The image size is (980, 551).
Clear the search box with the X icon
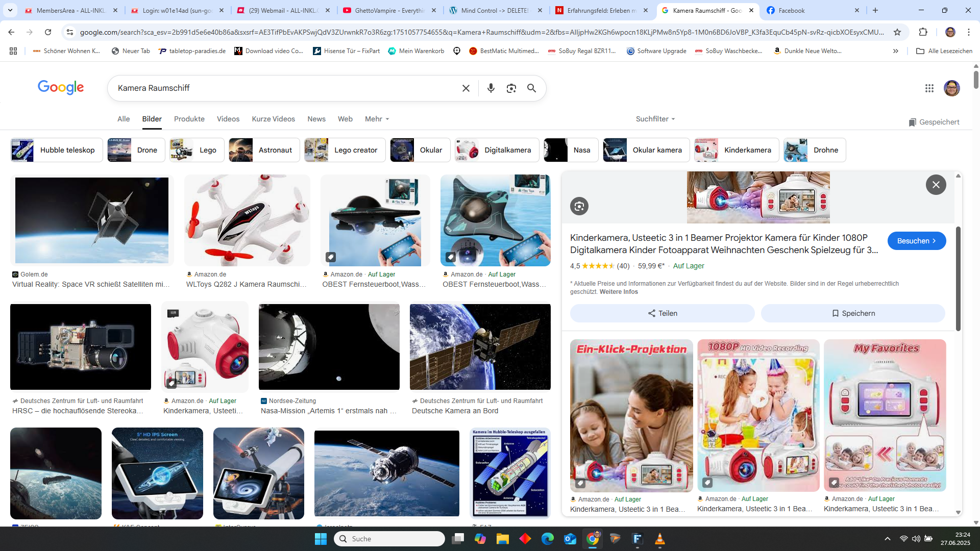point(465,88)
